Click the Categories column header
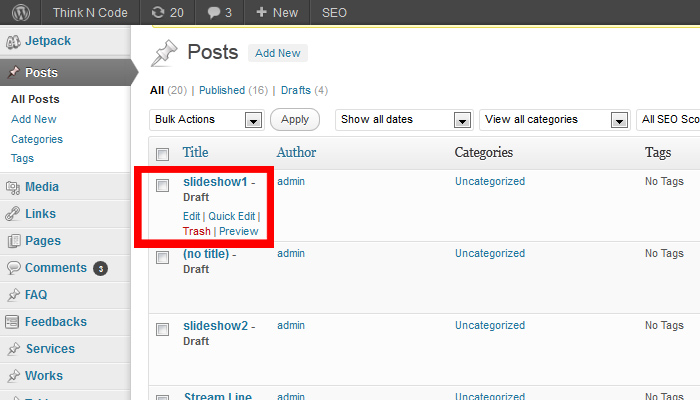Image resolution: width=700 pixels, height=400 pixels. click(483, 152)
